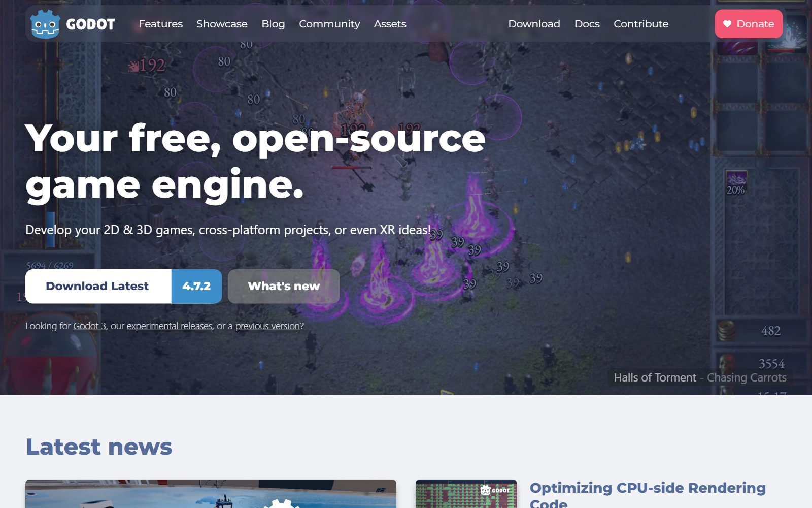Open the Features menu item
The height and width of the screenshot is (508, 812).
(x=160, y=24)
